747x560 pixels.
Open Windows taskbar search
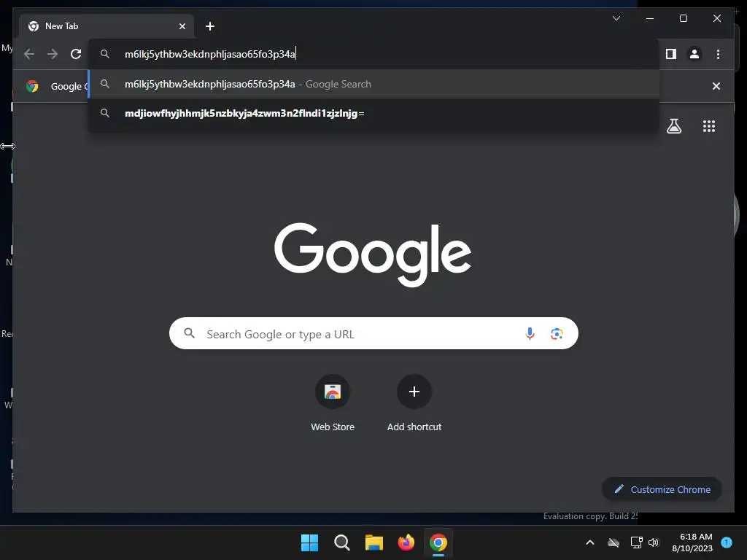tap(341, 542)
